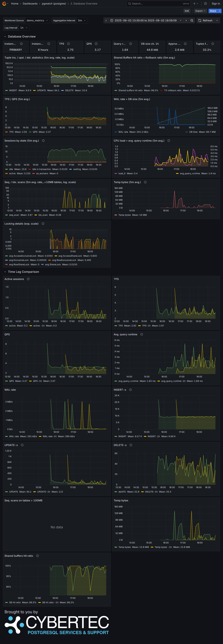Click info icon beside Sessions by state title
The width and height of the screenshot is (223, 644).
pyautogui.click(x=43, y=141)
